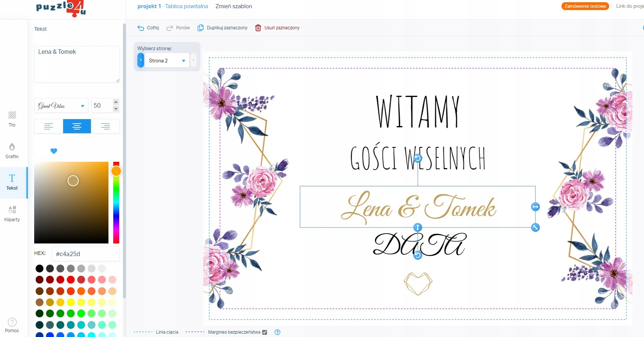Set text alignment to center
This screenshot has height=337, width=644.
click(77, 126)
